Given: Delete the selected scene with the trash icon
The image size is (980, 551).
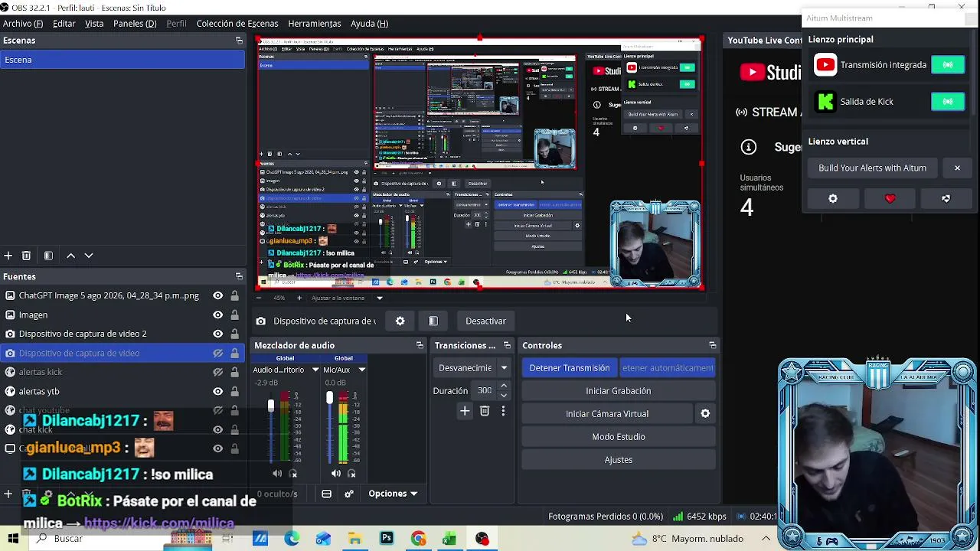Looking at the screenshot, I should pos(26,256).
